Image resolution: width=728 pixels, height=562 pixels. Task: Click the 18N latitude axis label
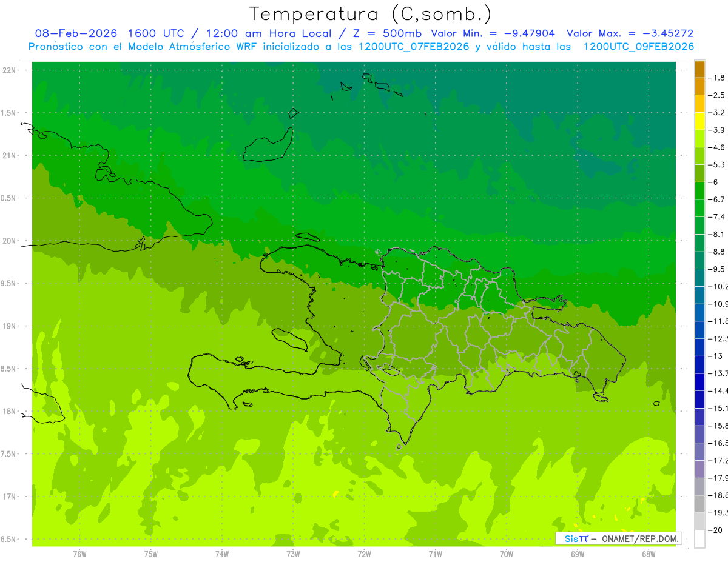[10, 412]
